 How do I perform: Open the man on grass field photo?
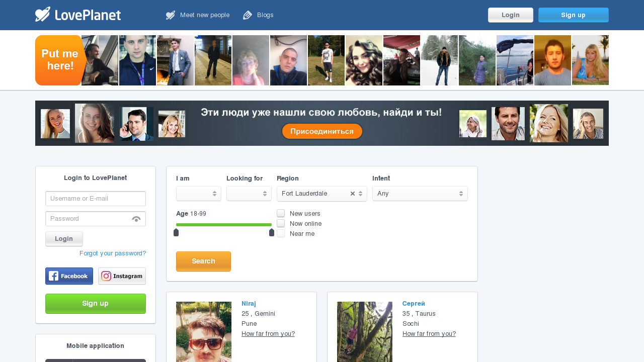pyautogui.click(x=326, y=60)
